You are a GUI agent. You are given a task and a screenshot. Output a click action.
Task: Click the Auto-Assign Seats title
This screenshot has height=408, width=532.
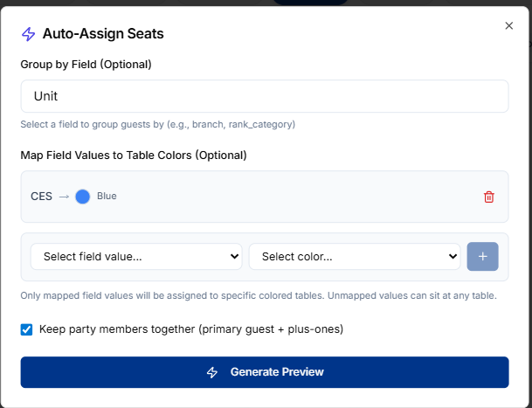pyautogui.click(x=103, y=33)
